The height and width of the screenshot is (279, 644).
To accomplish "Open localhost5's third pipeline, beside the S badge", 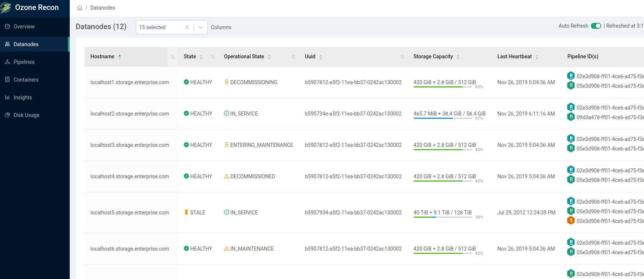I will tap(610, 221).
